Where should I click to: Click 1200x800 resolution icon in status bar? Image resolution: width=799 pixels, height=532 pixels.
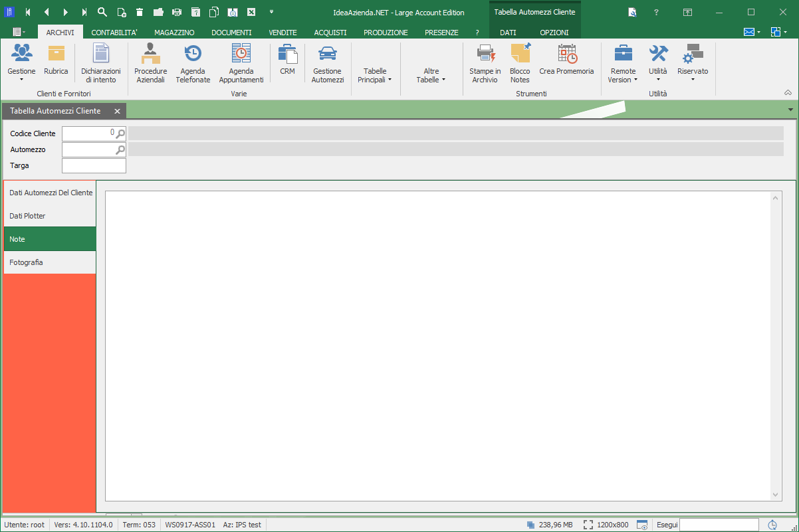tap(588, 525)
